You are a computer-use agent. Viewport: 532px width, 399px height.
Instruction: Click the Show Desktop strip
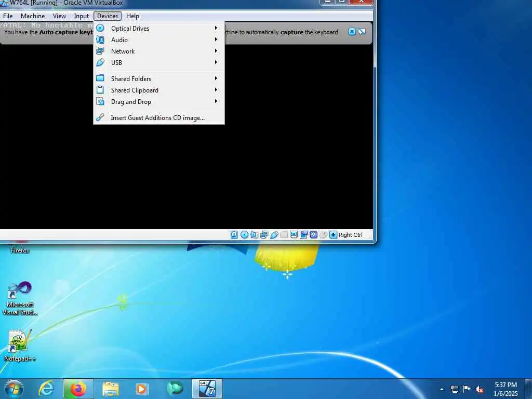[528, 389]
